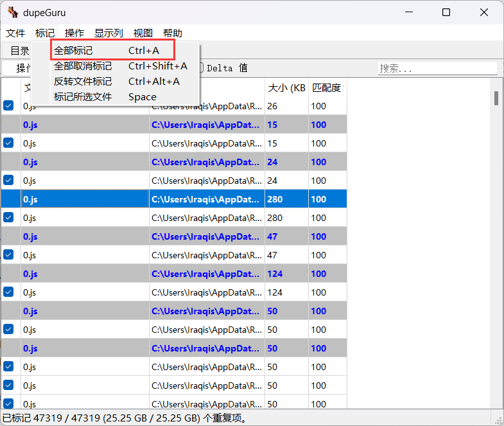The width and height of the screenshot is (504, 426).
Task: Click the vertical scrollbar thumb of results list
Action: pos(496,98)
